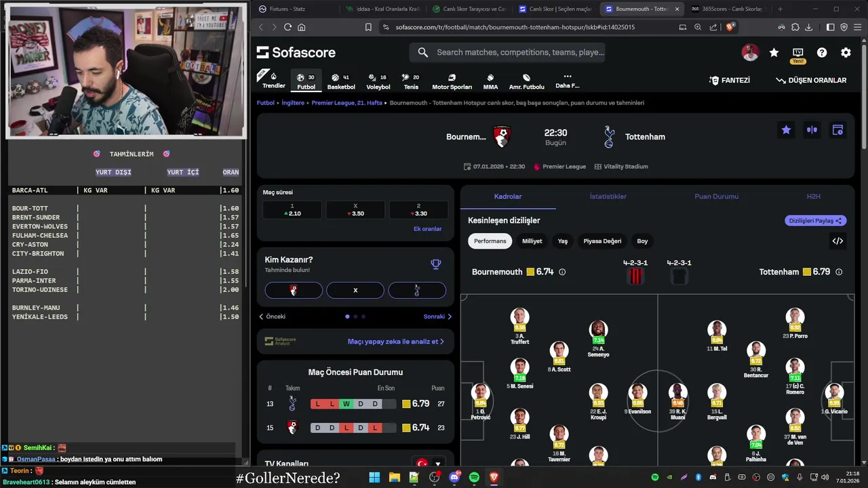Screen dimensions: 868x488
Task: Click the trophy icon in Kim Kazanır
Action: (436, 264)
